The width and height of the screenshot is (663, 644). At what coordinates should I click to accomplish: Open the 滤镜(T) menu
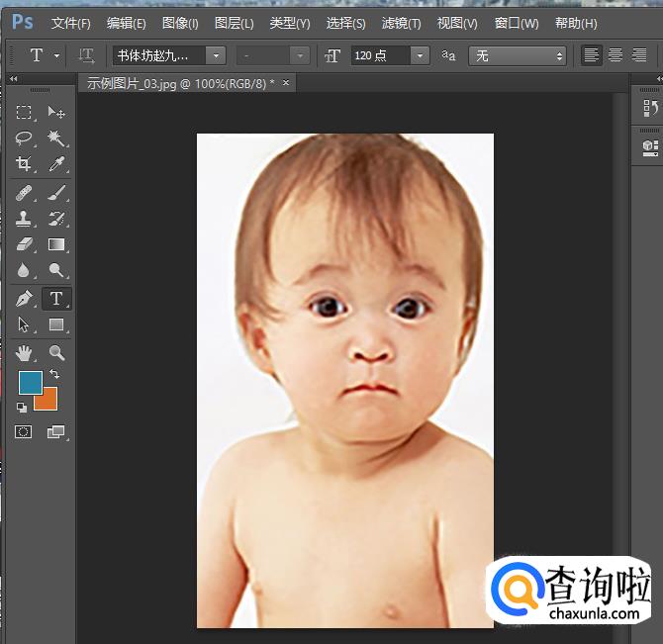coord(401,23)
